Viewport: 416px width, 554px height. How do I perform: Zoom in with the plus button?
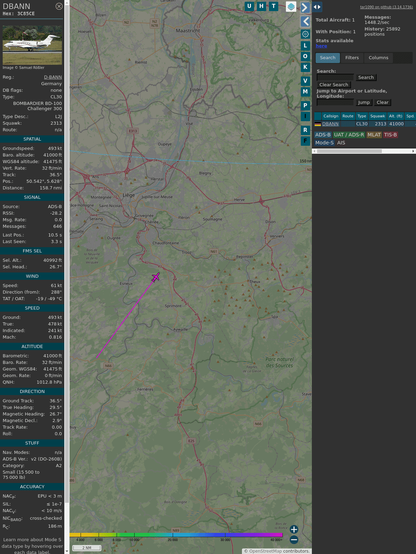coord(294,529)
